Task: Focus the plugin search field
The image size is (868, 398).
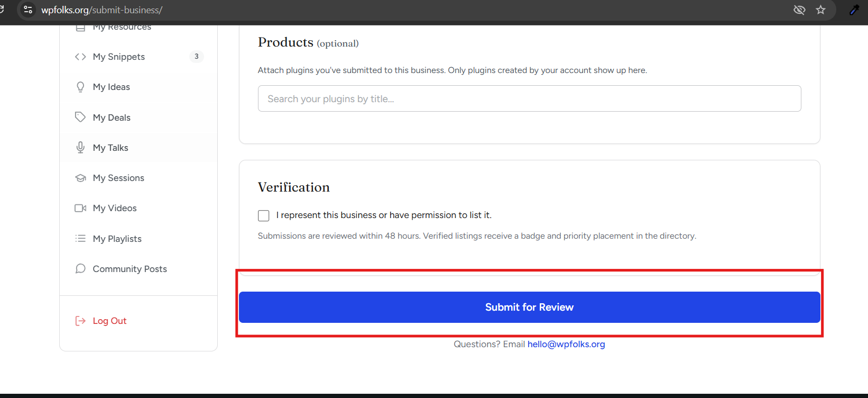Action: 530,98
